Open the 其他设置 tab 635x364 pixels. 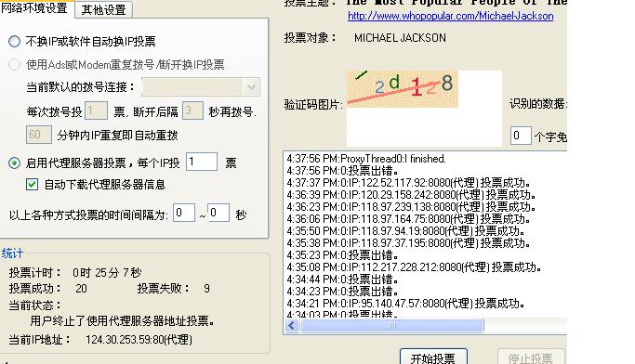click(x=104, y=9)
